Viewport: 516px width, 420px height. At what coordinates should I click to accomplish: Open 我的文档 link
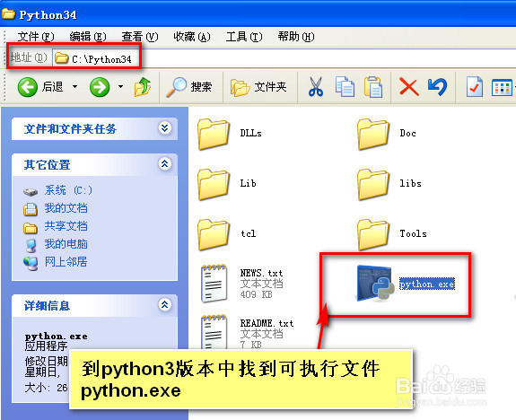(x=66, y=208)
